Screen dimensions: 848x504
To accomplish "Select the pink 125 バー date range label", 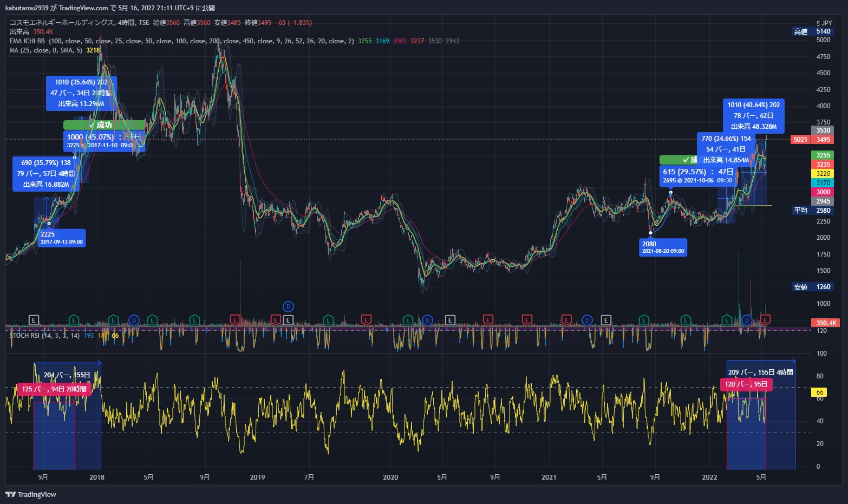I will [x=54, y=389].
